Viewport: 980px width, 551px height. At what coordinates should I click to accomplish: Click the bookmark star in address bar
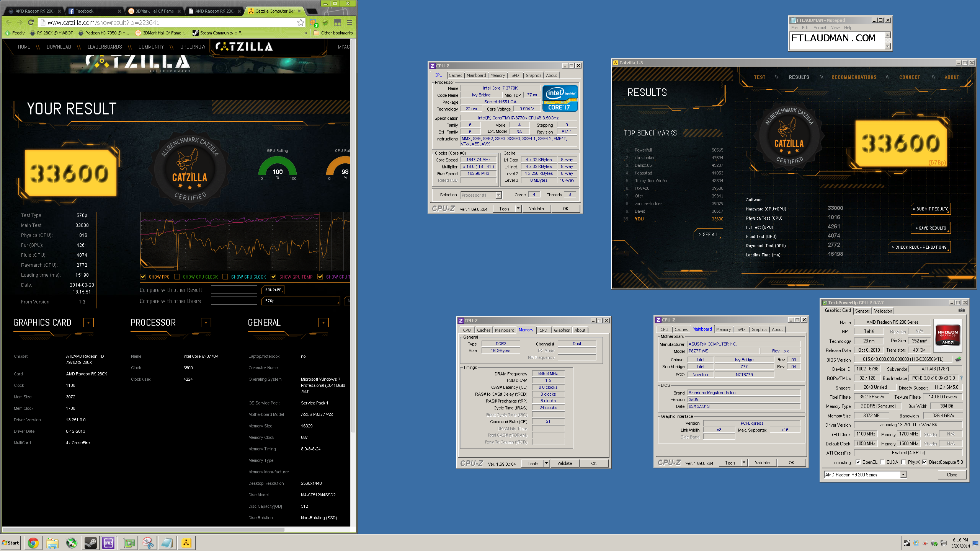click(x=301, y=22)
